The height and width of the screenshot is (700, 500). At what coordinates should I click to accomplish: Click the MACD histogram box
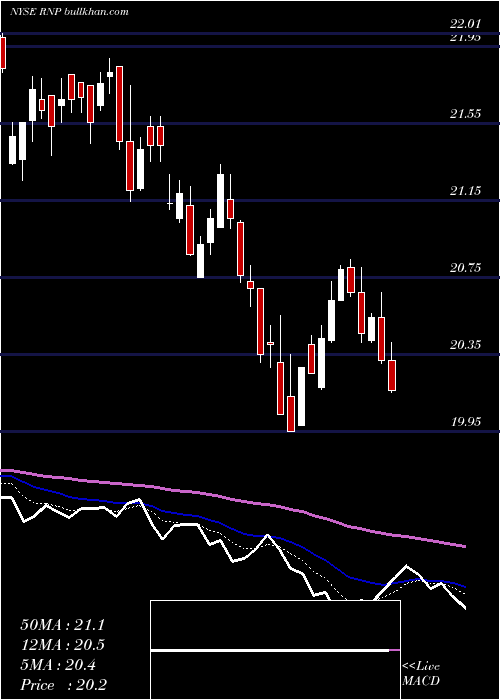(275, 650)
